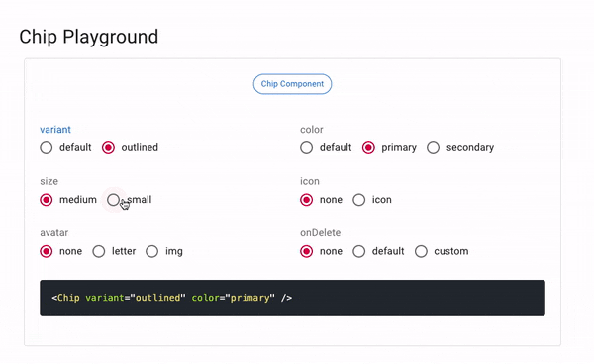
Task: Click the Chip code snippet block
Action: [292, 298]
